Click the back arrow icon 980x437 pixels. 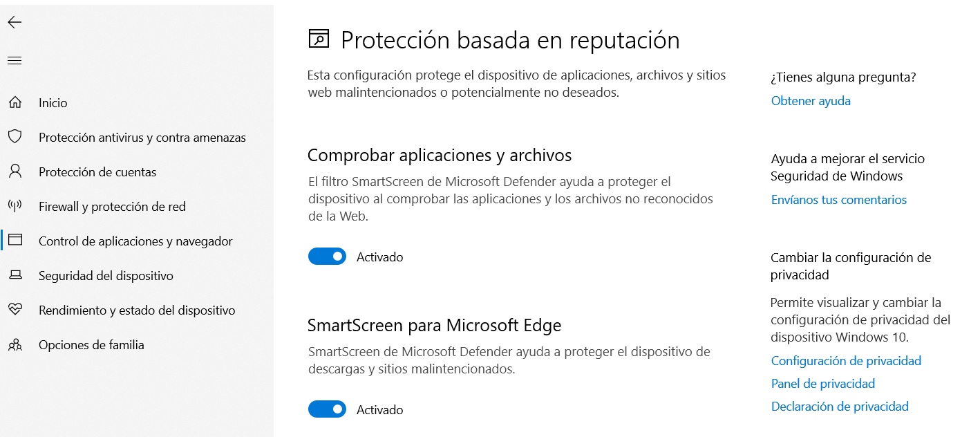coord(15,22)
